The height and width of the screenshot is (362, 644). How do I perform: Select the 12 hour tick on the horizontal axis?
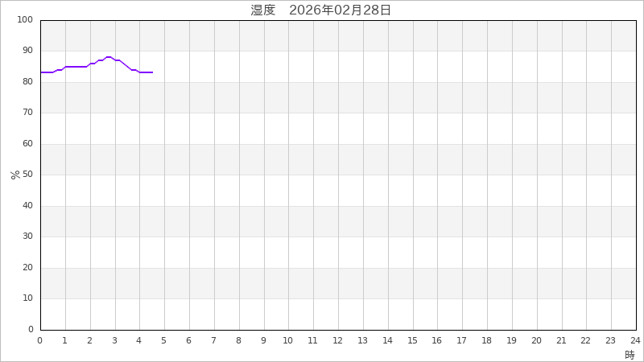click(x=337, y=340)
